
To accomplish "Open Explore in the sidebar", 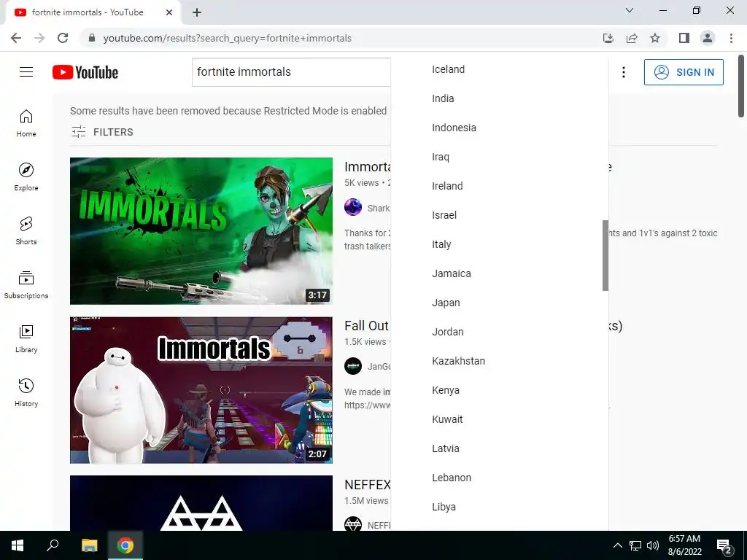I will click(x=26, y=177).
